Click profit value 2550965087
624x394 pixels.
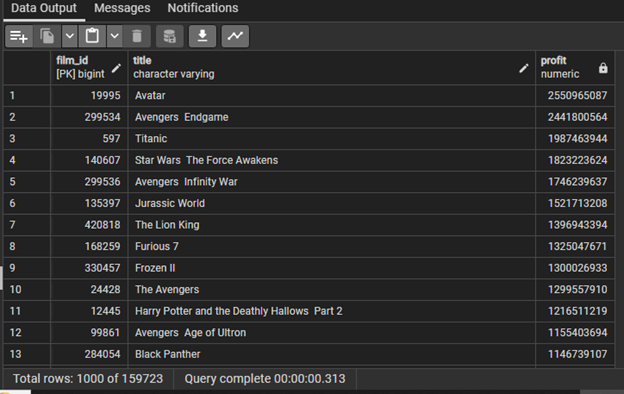click(x=575, y=96)
